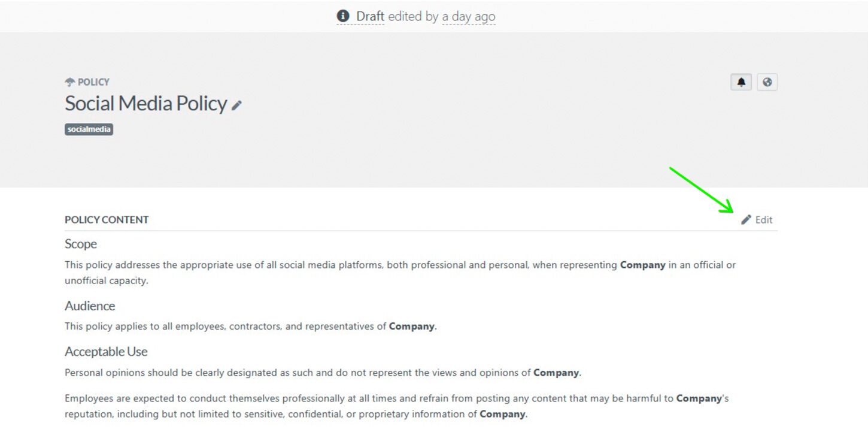This screenshot has height=447, width=868.
Task: Click the bold Company variable in the Scope paragraph
Action: pos(644,265)
